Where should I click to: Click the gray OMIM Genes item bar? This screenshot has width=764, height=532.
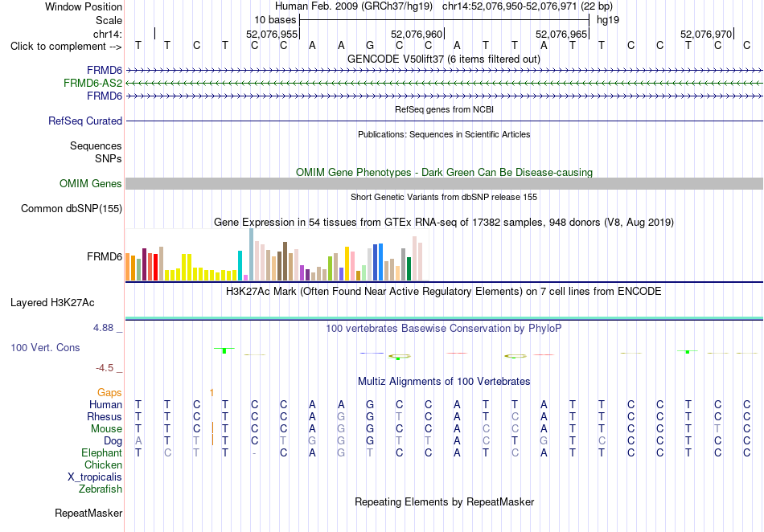click(x=444, y=183)
